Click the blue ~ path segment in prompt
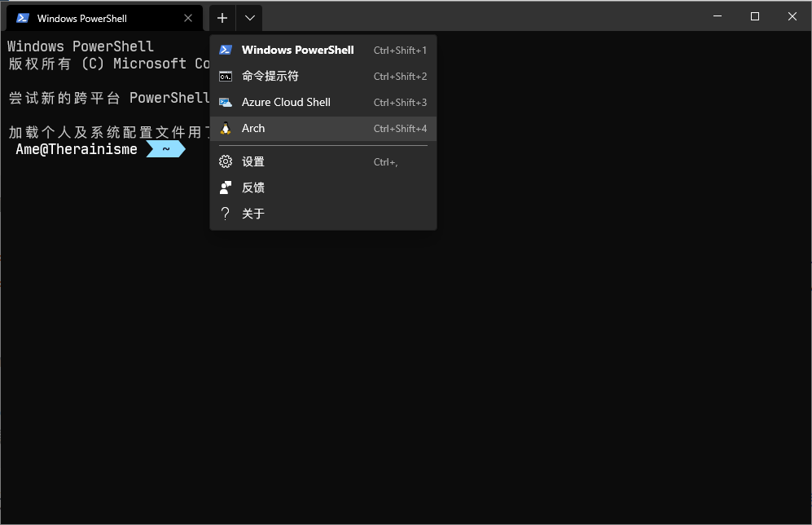 pyautogui.click(x=166, y=149)
